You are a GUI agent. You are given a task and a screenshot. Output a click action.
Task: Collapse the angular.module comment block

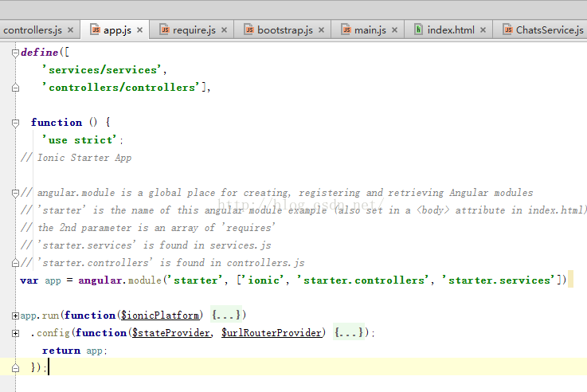pyautogui.click(x=15, y=193)
